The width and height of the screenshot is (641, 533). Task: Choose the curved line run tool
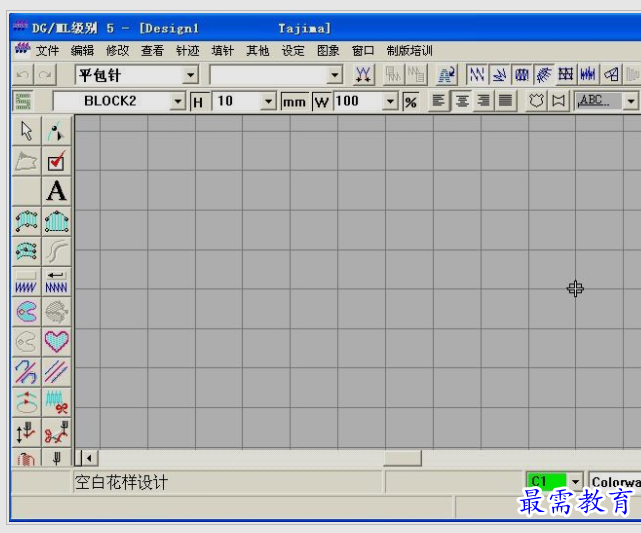(56, 251)
